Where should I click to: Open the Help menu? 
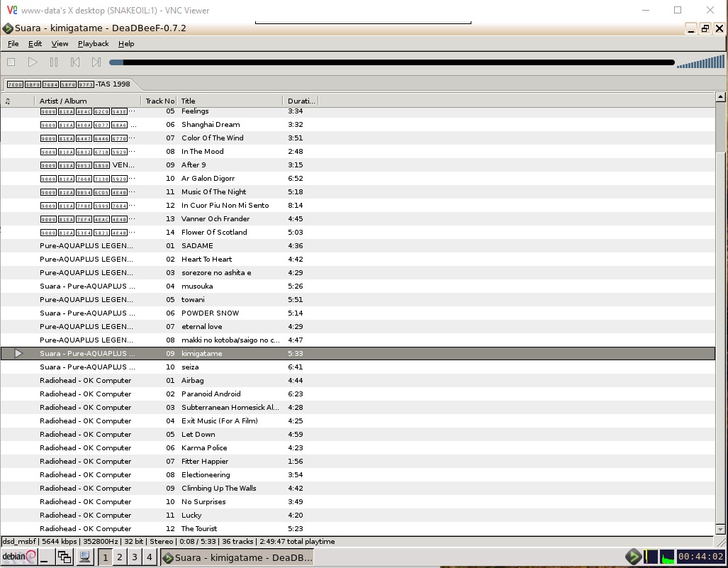pyautogui.click(x=126, y=44)
